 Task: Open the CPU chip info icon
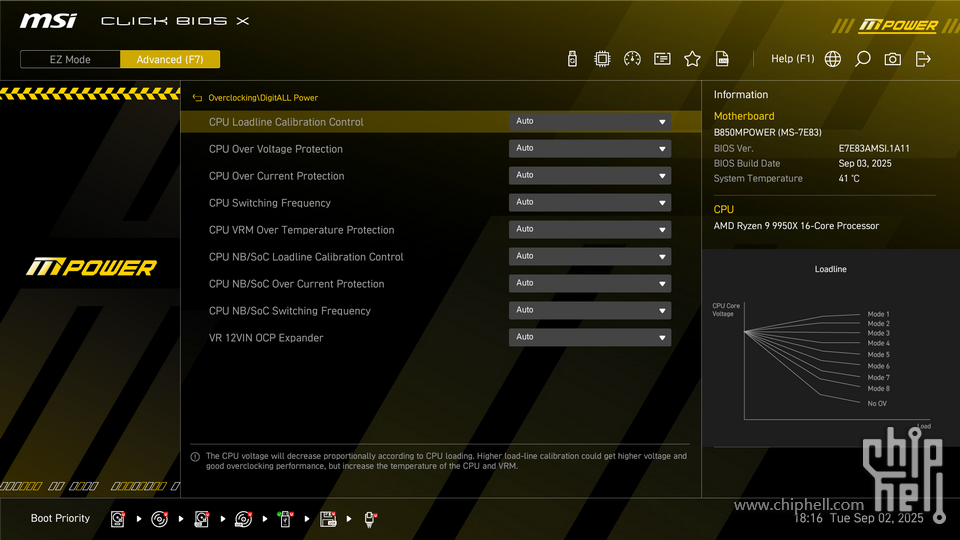(x=602, y=59)
